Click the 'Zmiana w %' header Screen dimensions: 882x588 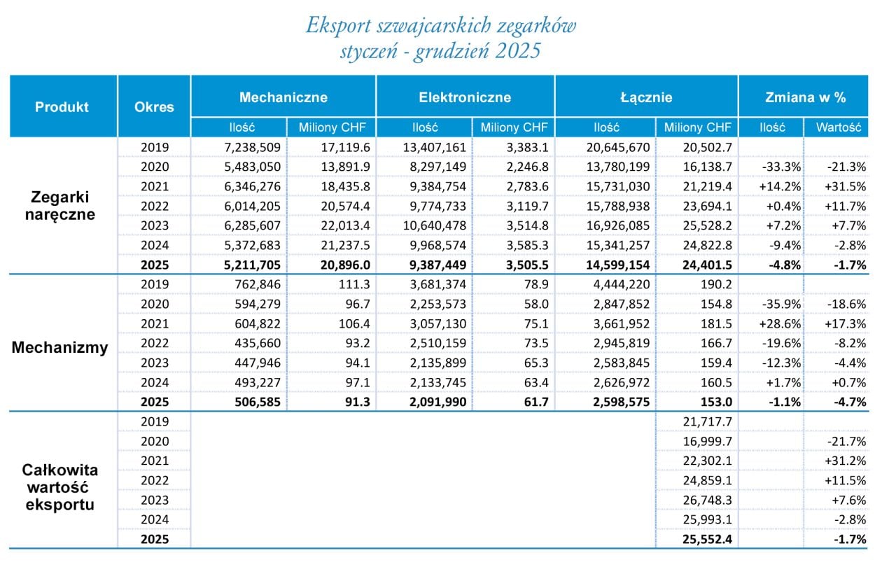point(805,97)
